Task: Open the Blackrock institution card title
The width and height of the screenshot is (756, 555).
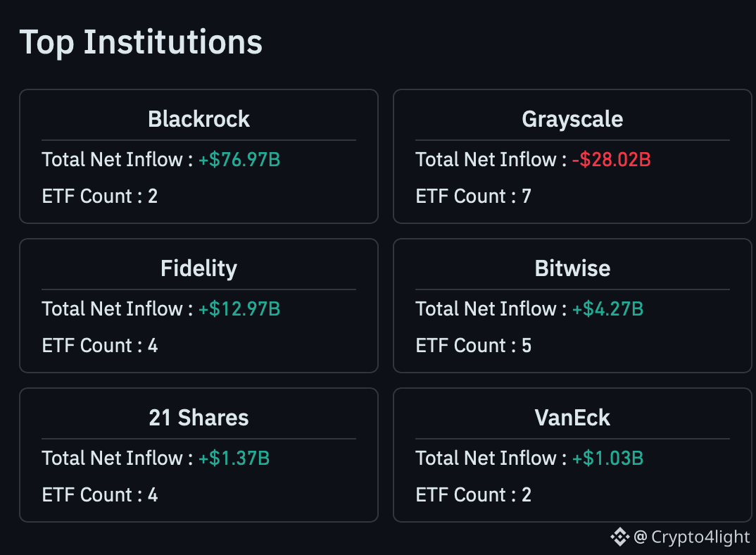Action: pyautogui.click(x=199, y=119)
